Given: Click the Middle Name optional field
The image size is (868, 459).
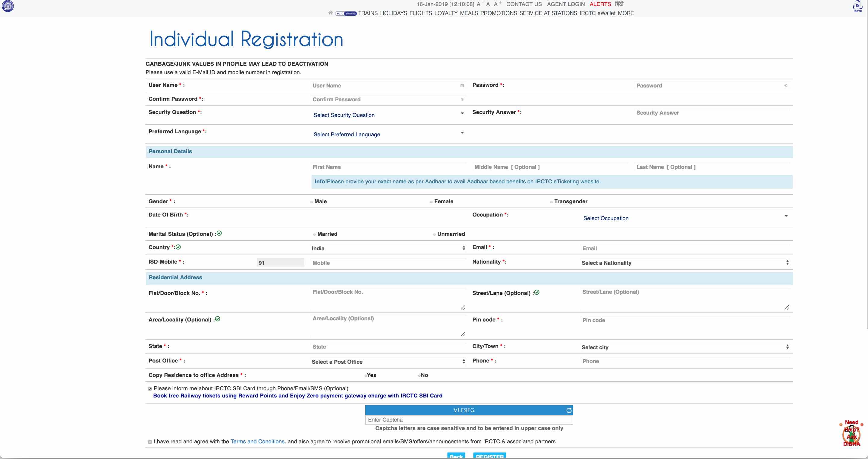Looking at the screenshot, I should [551, 167].
